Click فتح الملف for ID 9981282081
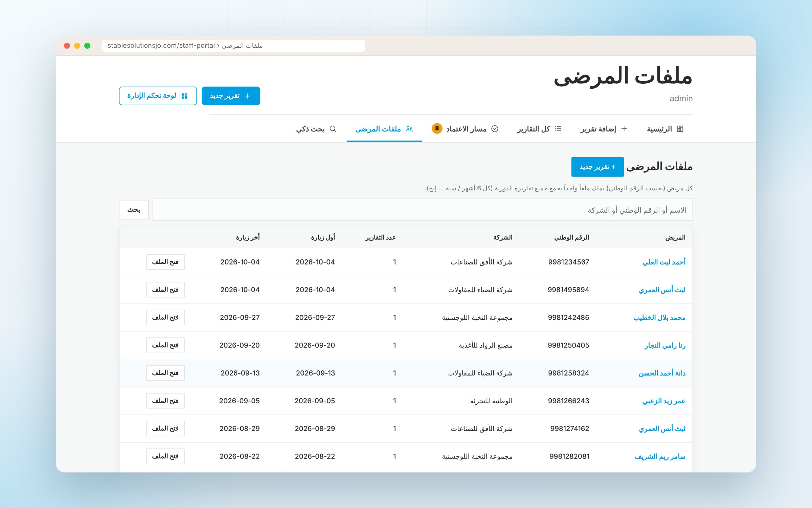This screenshot has height=508, width=812. (x=165, y=457)
